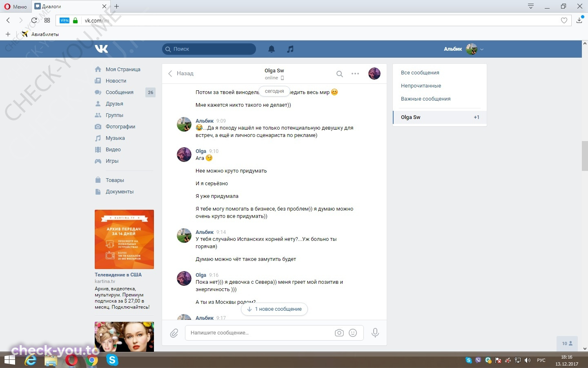The width and height of the screenshot is (588, 368).
Task: Open Фотографии section
Action: point(120,127)
